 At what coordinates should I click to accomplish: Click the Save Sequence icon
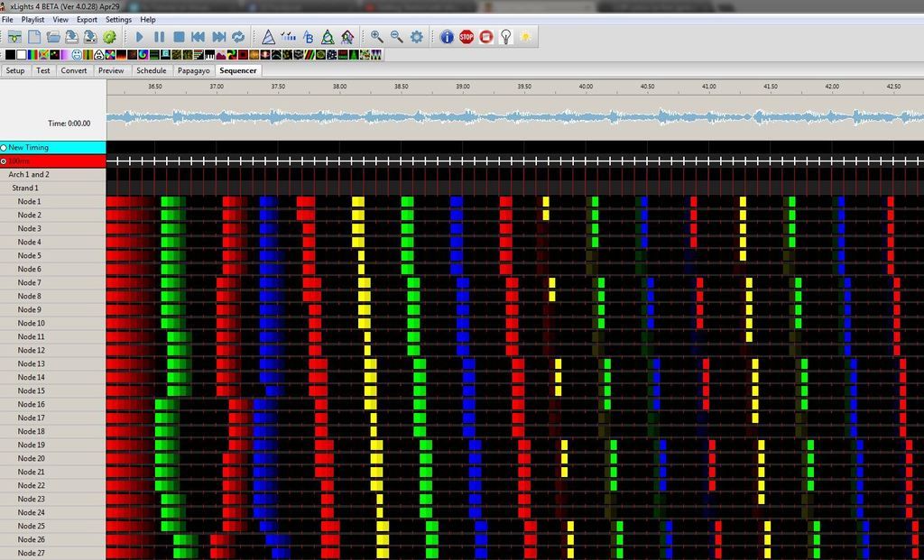click(72, 37)
